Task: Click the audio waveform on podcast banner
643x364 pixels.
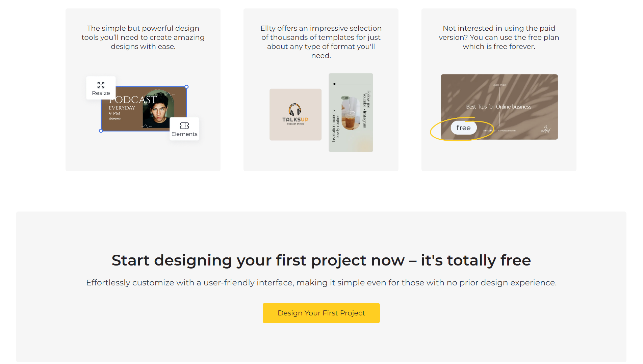Action: tap(115, 119)
